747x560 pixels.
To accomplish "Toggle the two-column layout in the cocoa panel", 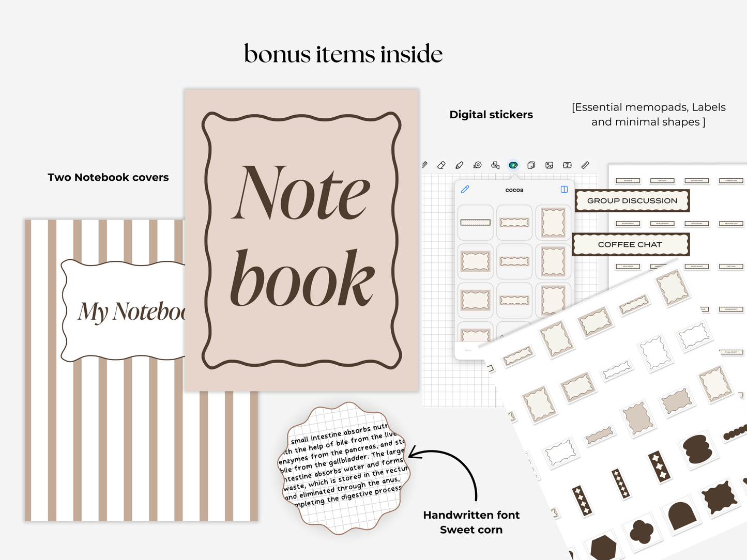I will 564,190.
